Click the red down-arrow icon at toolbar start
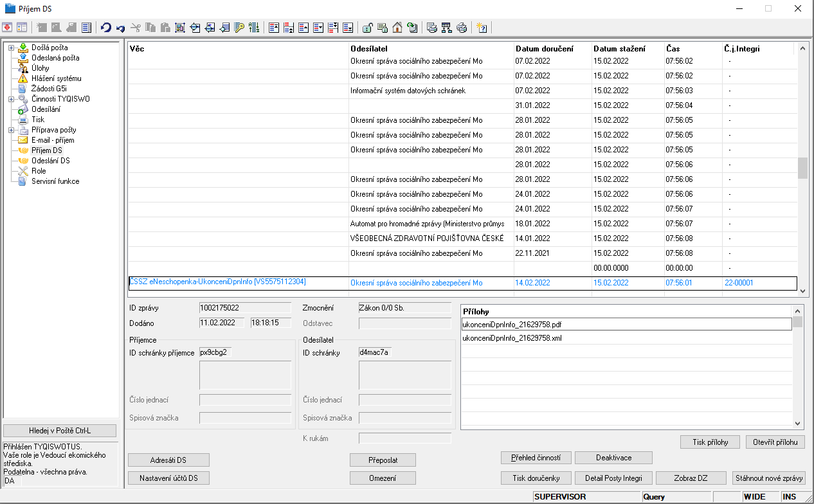This screenshot has width=814, height=504. tap(7, 28)
